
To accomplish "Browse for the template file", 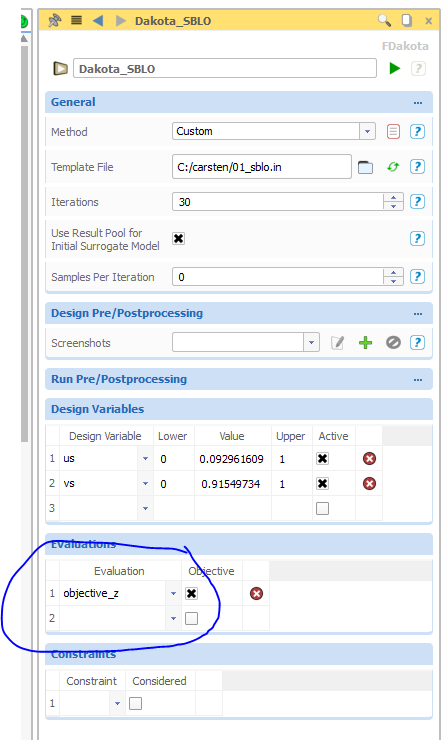I will (365, 167).
